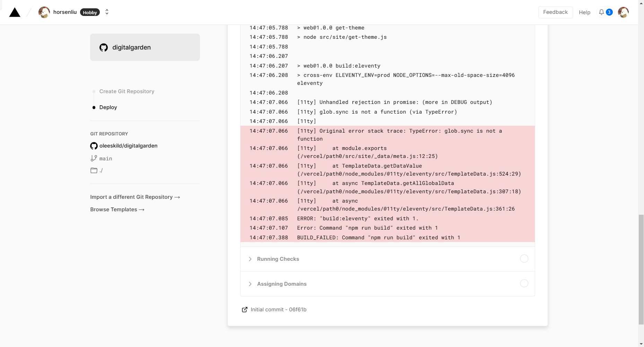Open the horsenliu team avatar
The height and width of the screenshot is (347, 644).
tap(44, 12)
